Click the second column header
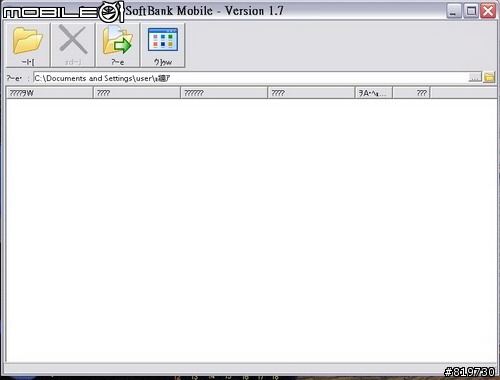This screenshot has width=500, height=380. [x=137, y=93]
